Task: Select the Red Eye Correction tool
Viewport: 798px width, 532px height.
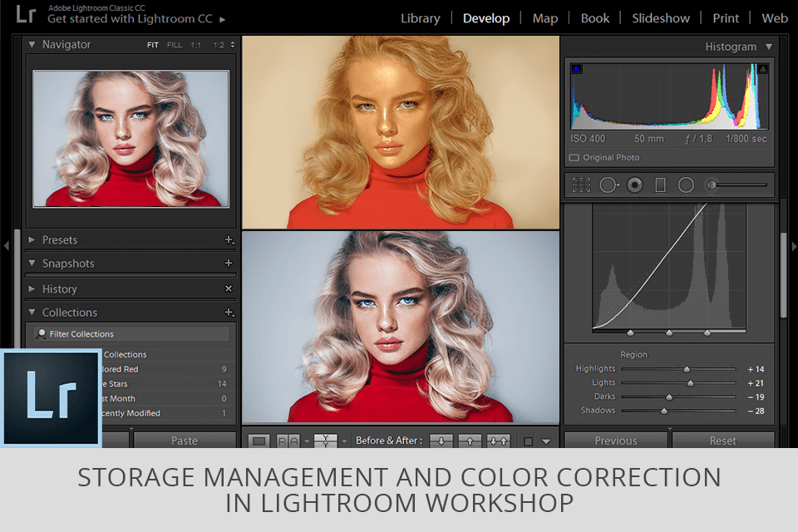Action: pos(634,185)
